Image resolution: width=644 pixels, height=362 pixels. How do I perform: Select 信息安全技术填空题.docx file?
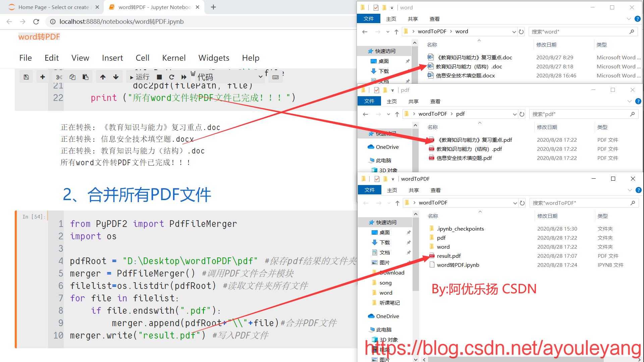[465, 76]
